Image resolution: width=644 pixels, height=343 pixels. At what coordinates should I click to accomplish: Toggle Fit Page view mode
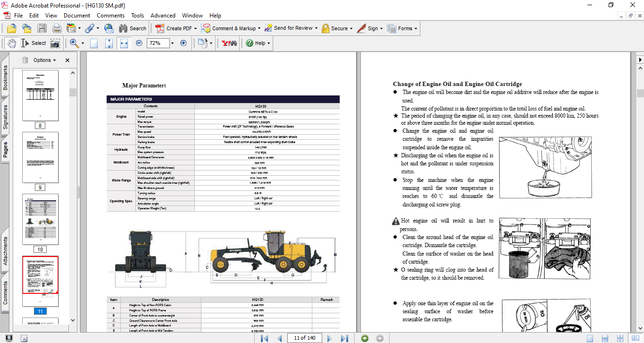109,43
